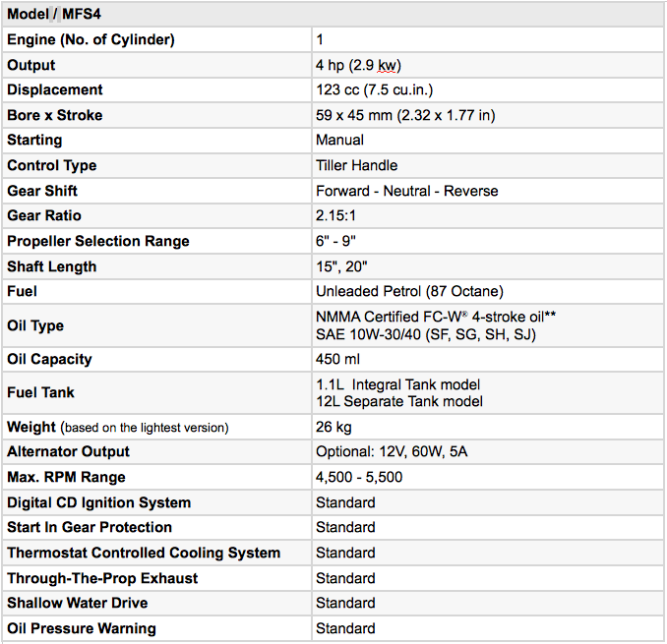Image resolution: width=667 pixels, height=644 pixels.
Task: Click the Model / MFS4 table header
Action: point(56,15)
